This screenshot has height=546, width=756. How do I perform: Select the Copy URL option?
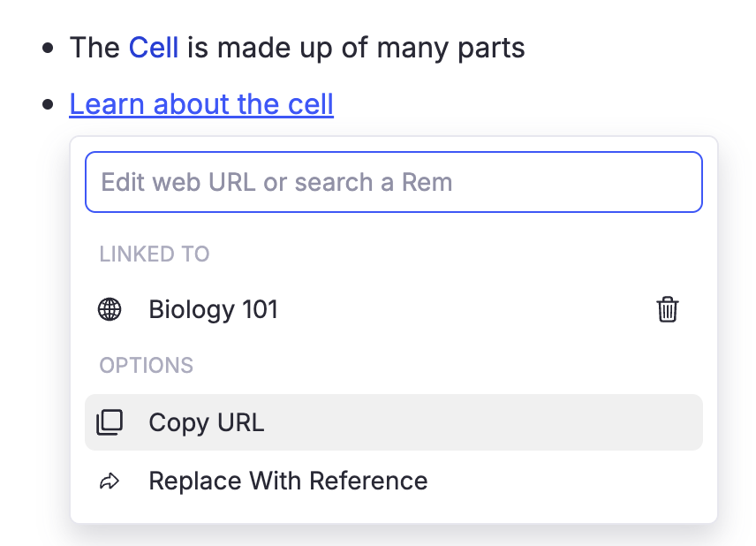pyautogui.click(x=207, y=422)
